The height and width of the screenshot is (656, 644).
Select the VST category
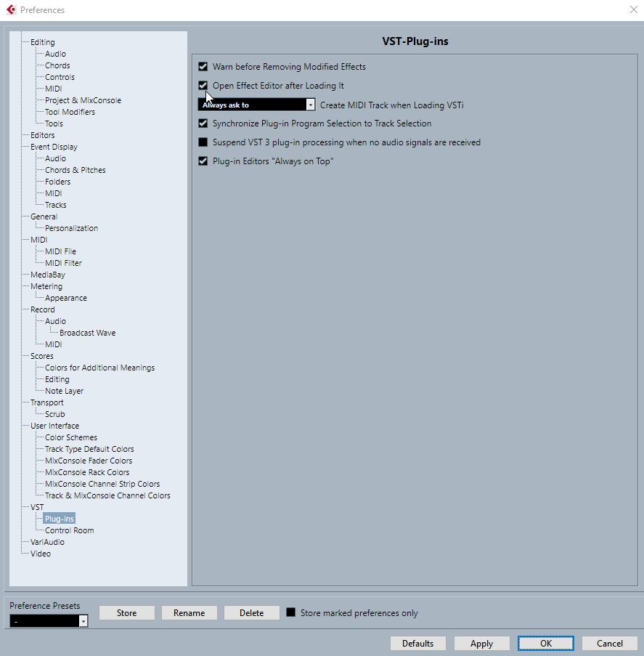click(x=37, y=507)
